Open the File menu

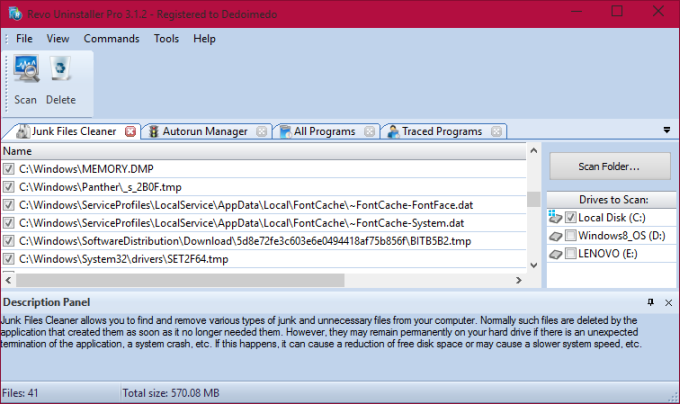coord(24,39)
